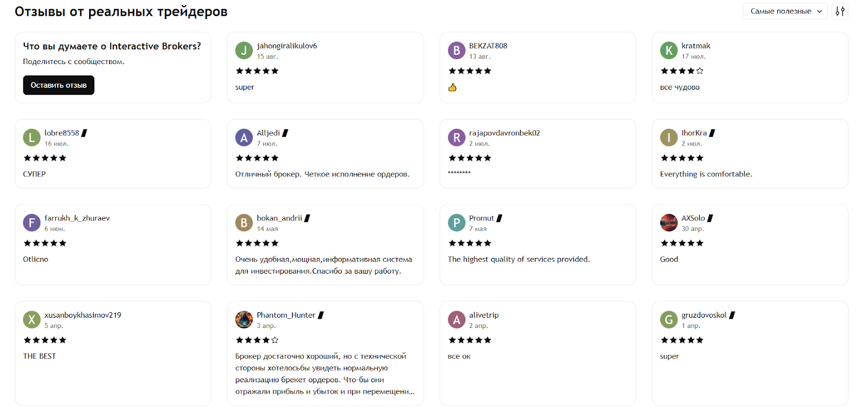Click the pencil icon next to IhorKra
Image resolution: width=868 pixels, height=417 pixels.
pyautogui.click(x=712, y=132)
